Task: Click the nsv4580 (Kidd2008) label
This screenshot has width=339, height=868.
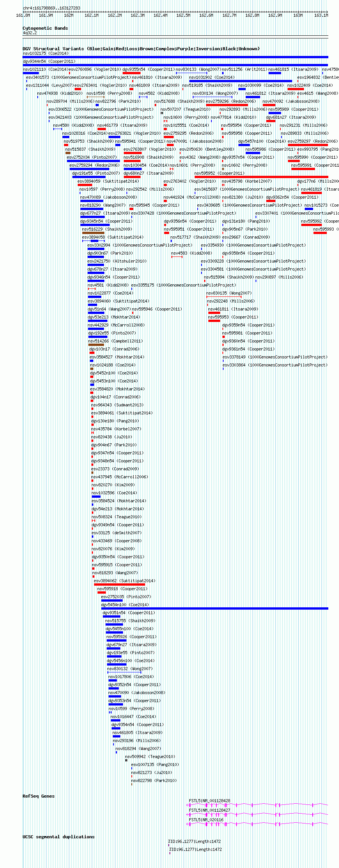Action: pyautogui.click(x=74, y=125)
